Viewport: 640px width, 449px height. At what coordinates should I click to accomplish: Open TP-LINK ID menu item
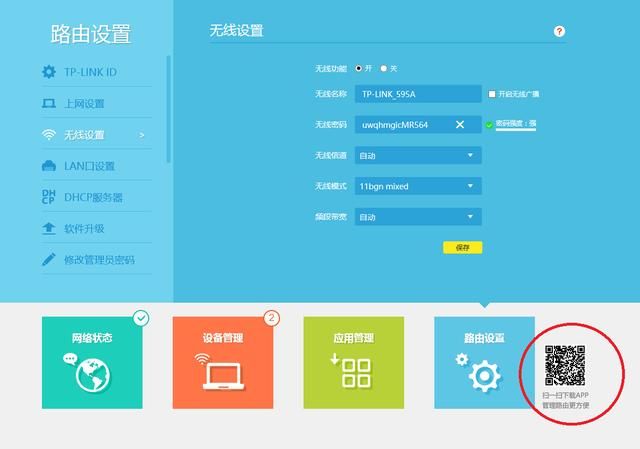point(97,72)
